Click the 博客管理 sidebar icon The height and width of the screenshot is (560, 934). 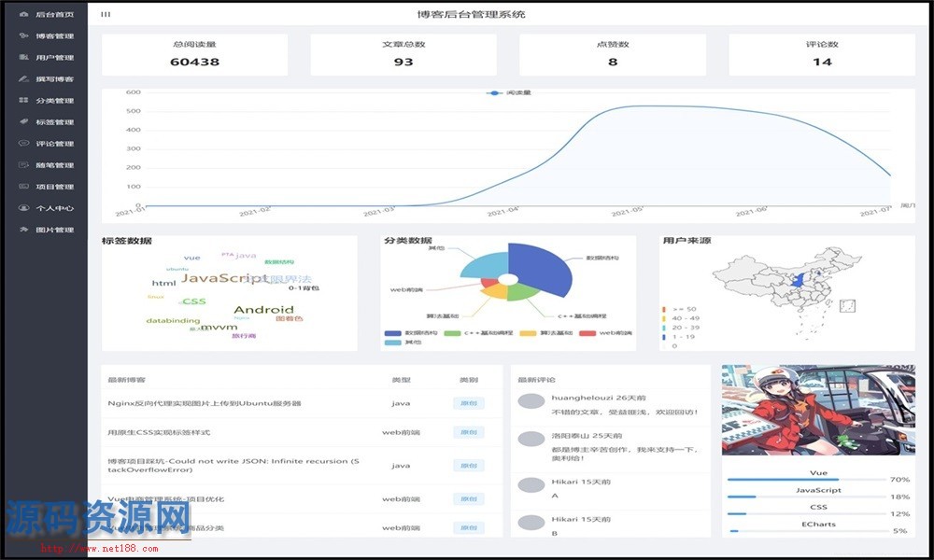[x=24, y=36]
